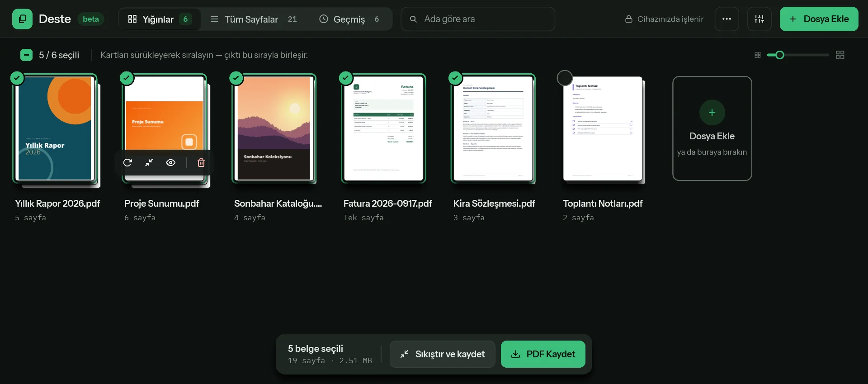Rotate the Proje Sunumu card
The width and height of the screenshot is (868, 384).
127,163
